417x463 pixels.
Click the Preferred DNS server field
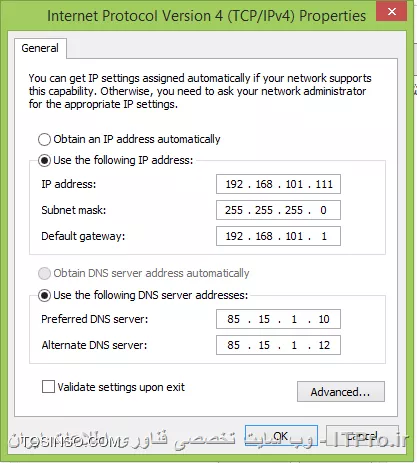point(278,319)
